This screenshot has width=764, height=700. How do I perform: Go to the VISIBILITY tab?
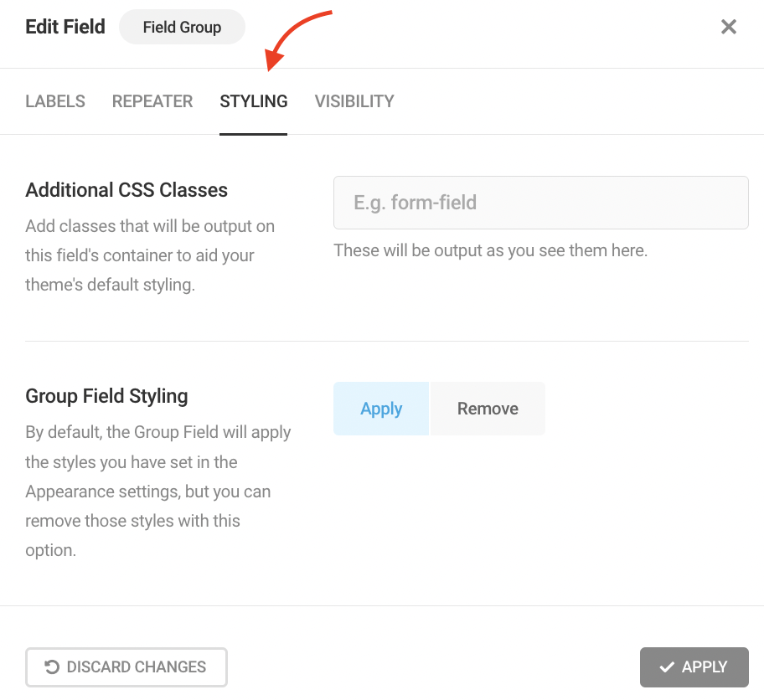click(x=354, y=101)
